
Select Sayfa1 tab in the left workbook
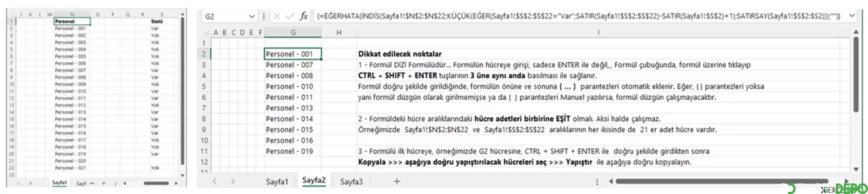click(60, 183)
